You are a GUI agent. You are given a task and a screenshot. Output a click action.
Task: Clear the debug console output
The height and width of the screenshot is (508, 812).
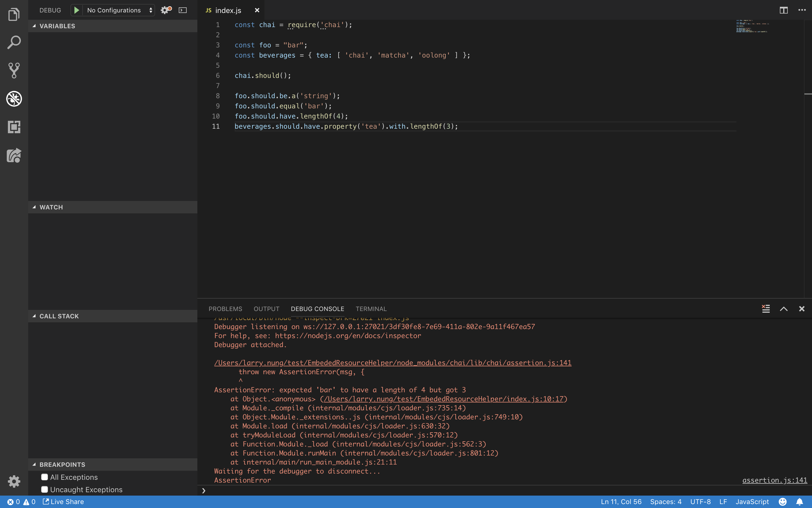pyautogui.click(x=766, y=308)
